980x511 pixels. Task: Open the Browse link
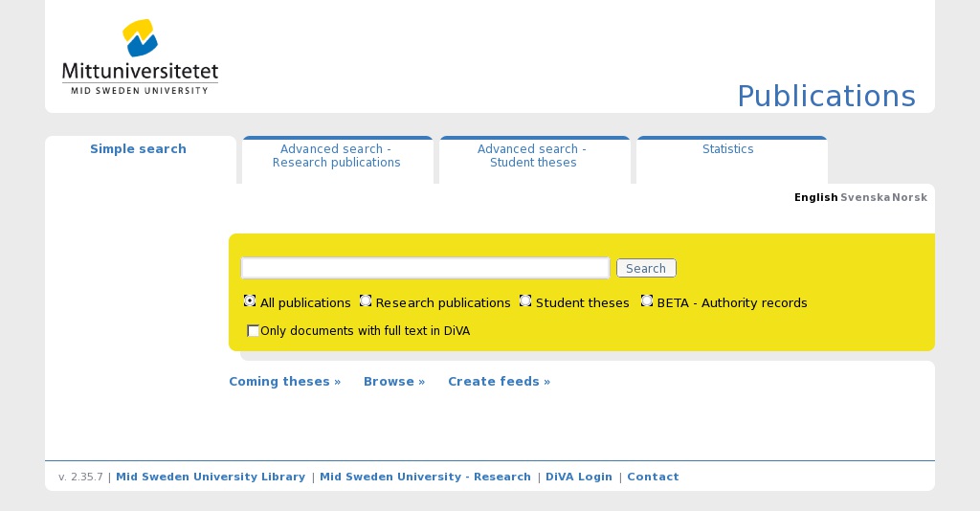[x=394, y=382]
